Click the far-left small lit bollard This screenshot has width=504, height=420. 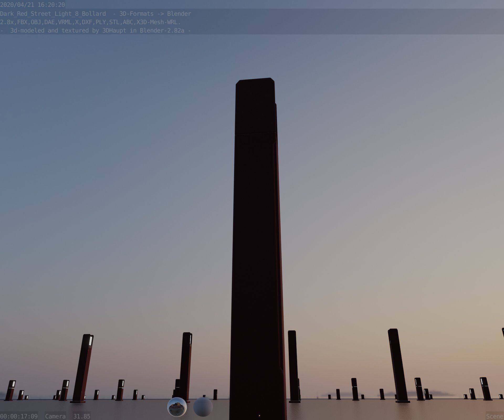tap(10, 390)
